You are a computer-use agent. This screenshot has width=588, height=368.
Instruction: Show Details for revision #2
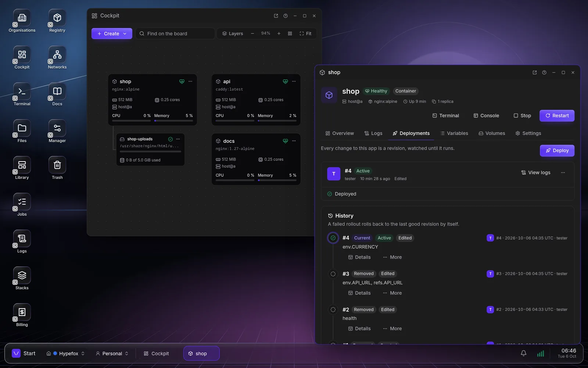click(359, 329)
